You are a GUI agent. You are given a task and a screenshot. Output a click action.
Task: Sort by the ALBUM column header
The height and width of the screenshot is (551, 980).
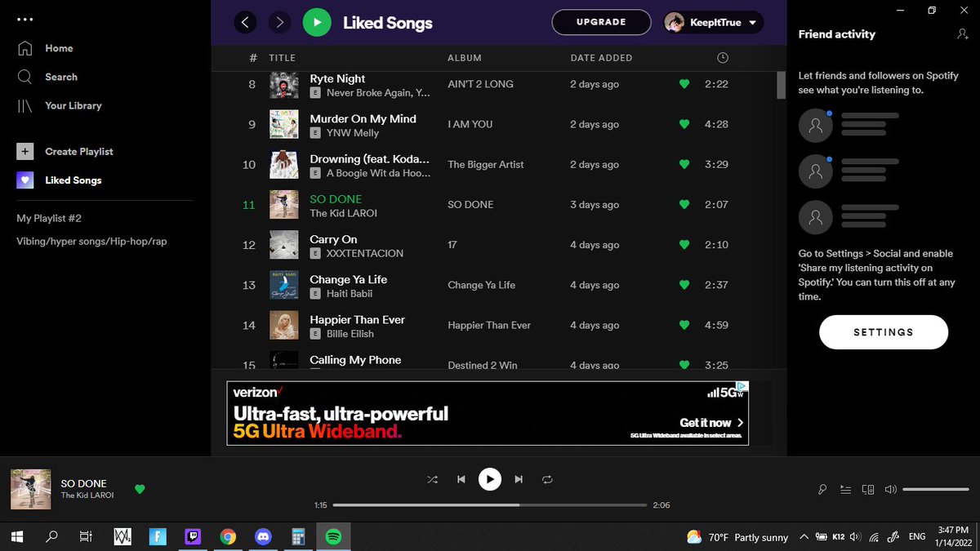pyautogui.click(x=465, y=58)
